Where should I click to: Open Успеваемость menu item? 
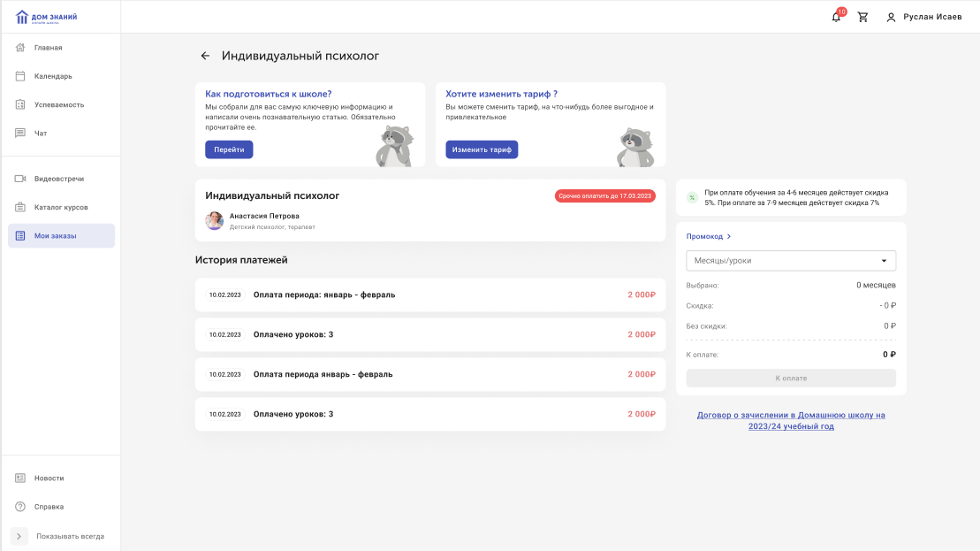(61, 104)
